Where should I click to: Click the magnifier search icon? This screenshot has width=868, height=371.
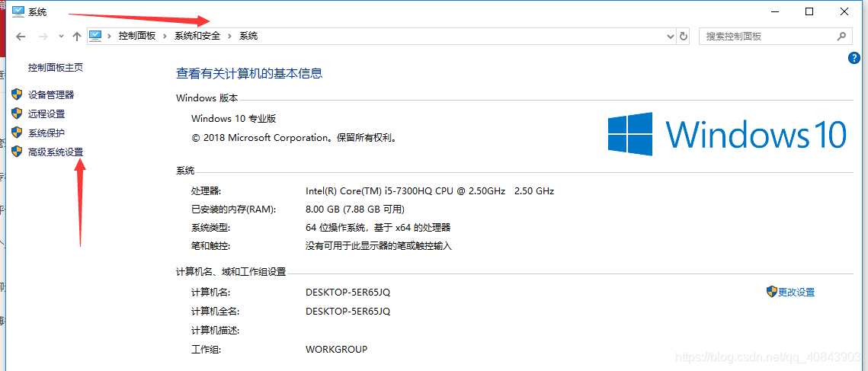point(841,37)
